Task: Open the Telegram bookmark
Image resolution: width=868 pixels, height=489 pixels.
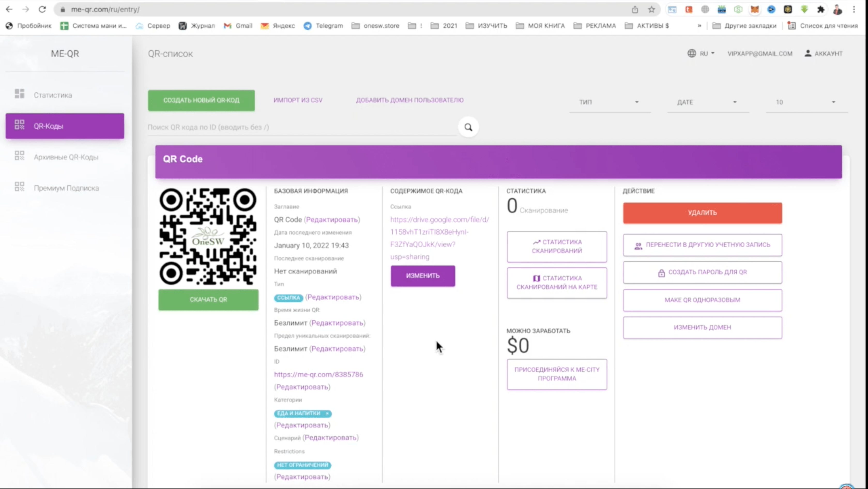Action: coord(323,26)
